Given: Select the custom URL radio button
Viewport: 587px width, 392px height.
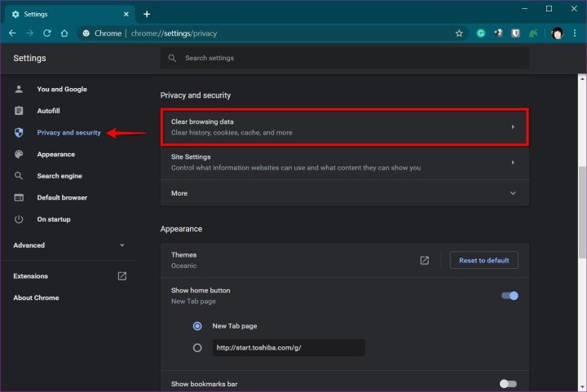Looking at the screenshot, I should pyautogui.click(x=197, y=348).
